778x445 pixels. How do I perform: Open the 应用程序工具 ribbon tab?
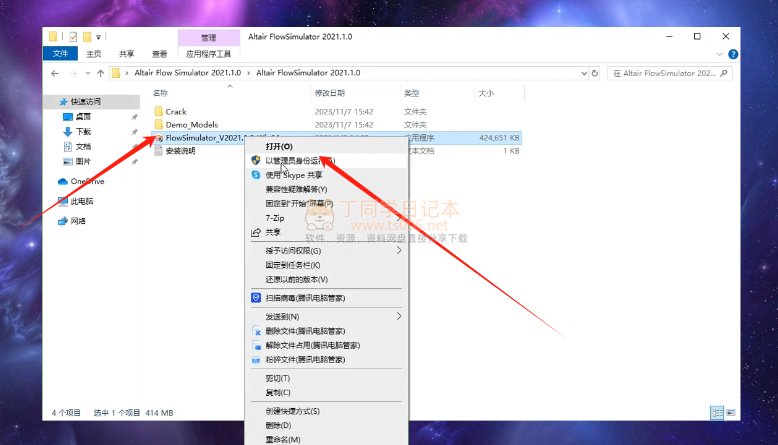pyautogui.click(x=208, y=54)
